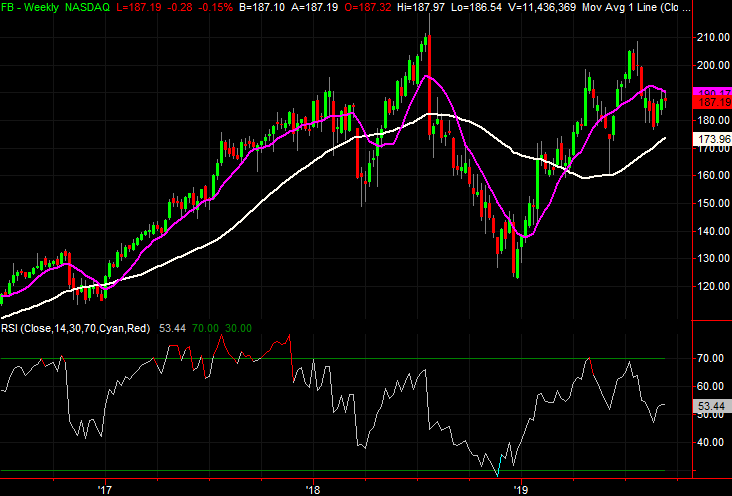Click the 130.00 price axis label
The height and width of the screenshot is (496, 732).
pyautogui.click(x=713, y=258)
